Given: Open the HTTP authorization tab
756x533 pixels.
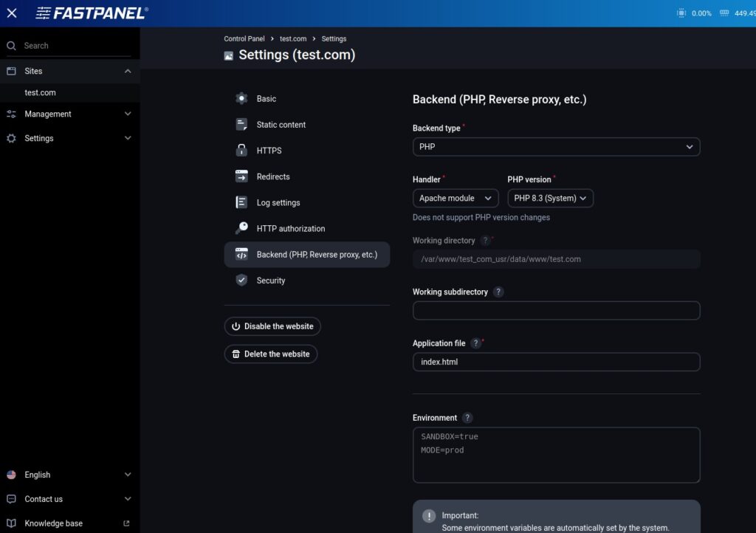Looking at the screenshot, I should point(306,228).
